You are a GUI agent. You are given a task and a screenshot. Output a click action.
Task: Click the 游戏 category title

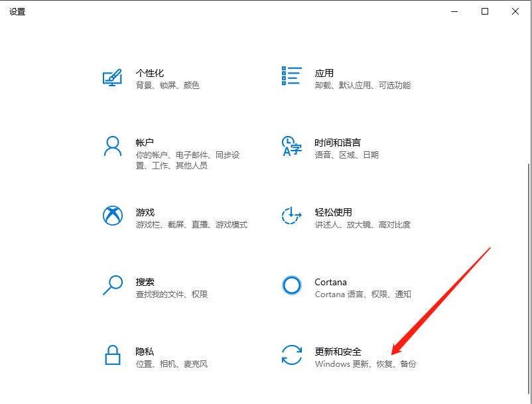[145, 212]
